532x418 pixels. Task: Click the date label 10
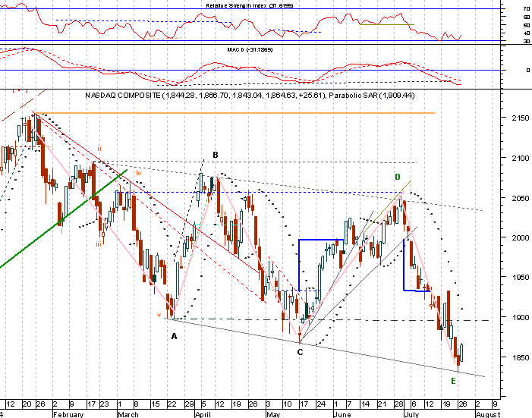(288, 404)
